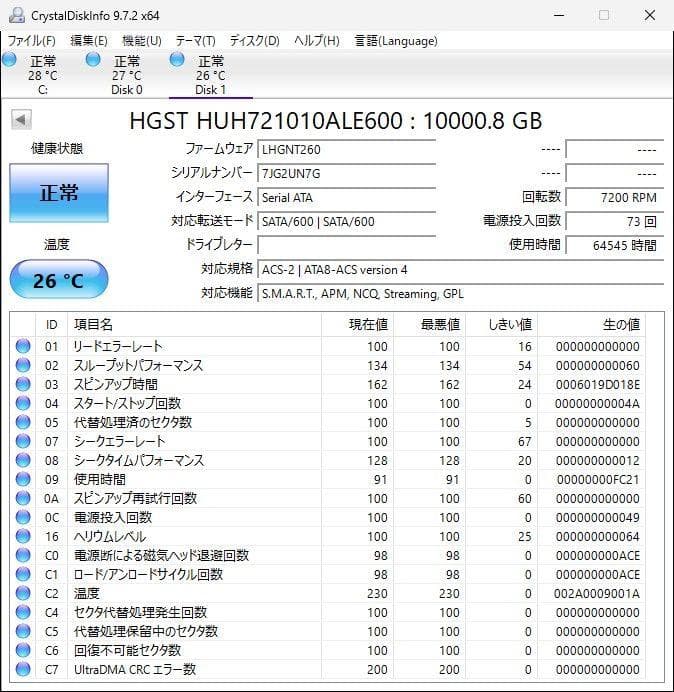Switch to the Disk 0 tab showing 27 °C
674x692 pixels.
click(127, 75)
